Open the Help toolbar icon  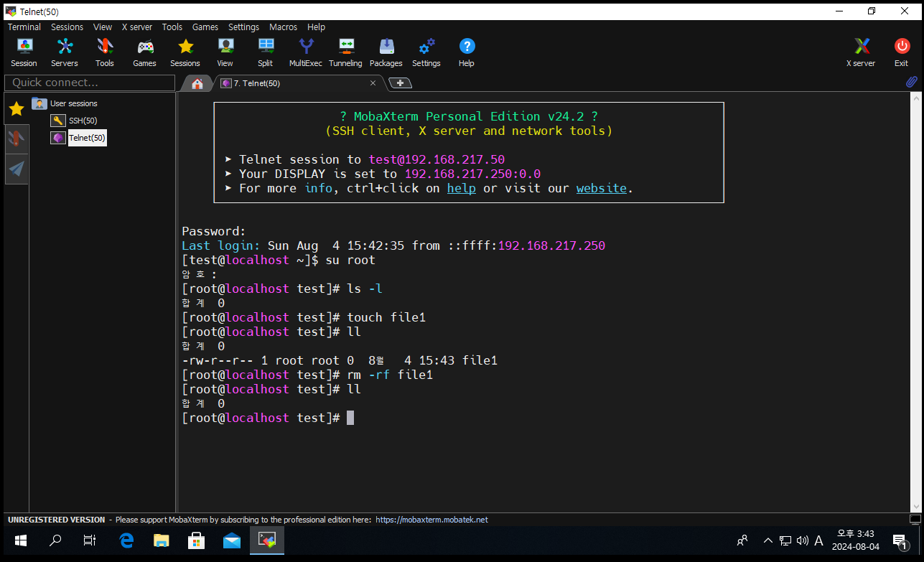tap(467, 52)
